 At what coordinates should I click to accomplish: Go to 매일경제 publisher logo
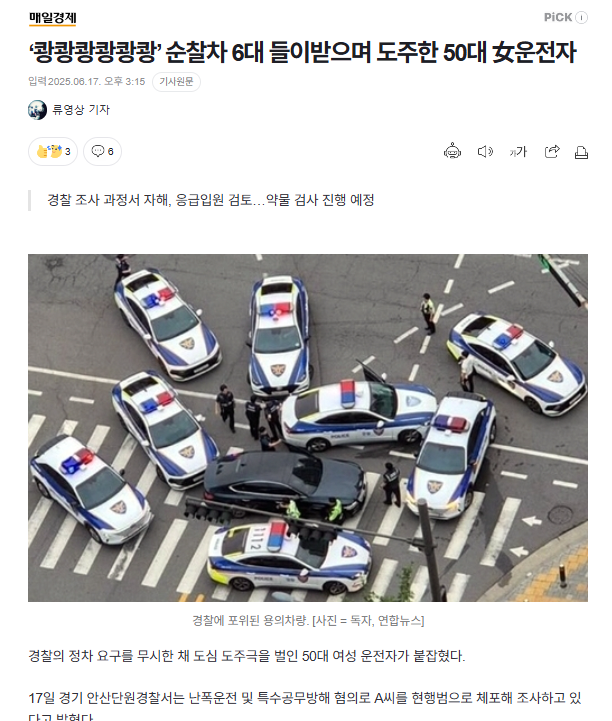click(x=52, y=18)
